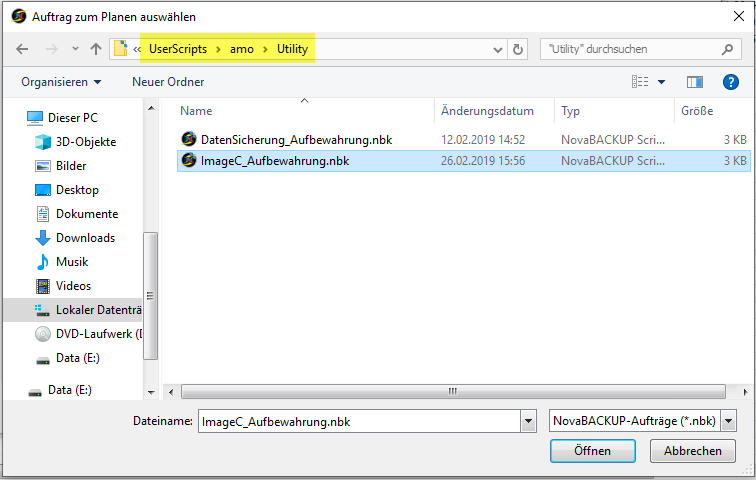
Task: Click the Bilder picture icon
Action: tap(43, 166)
